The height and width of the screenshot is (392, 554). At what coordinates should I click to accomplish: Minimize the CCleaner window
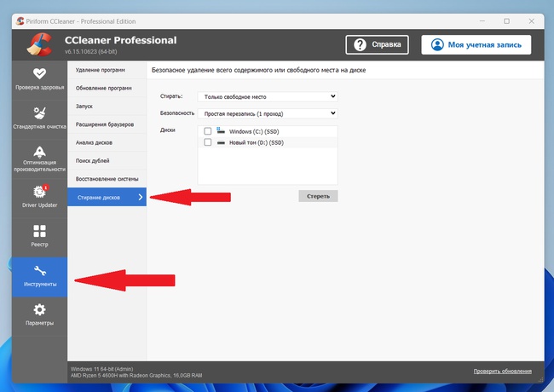(482, 21)
